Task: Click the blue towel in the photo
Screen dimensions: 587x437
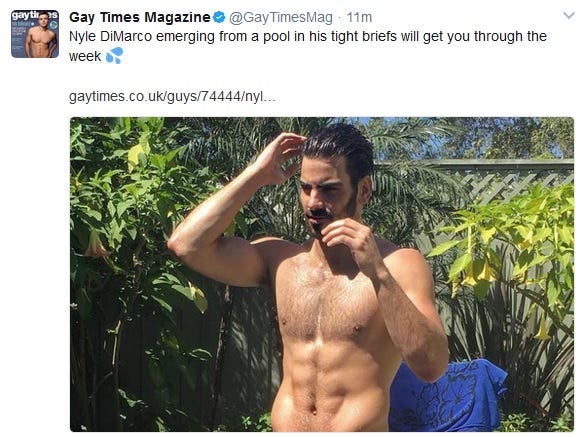Action: click(447, 396)
